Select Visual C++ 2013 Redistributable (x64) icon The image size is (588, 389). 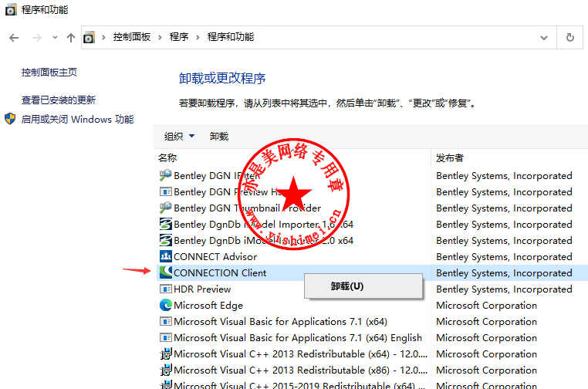point(165,353)
